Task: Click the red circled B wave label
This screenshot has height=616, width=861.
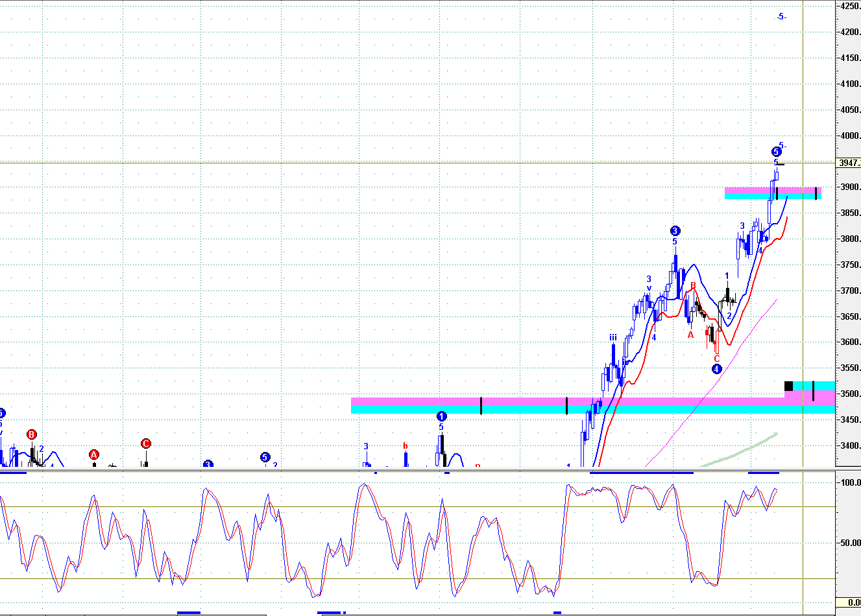Action: (x=32, y=434)
